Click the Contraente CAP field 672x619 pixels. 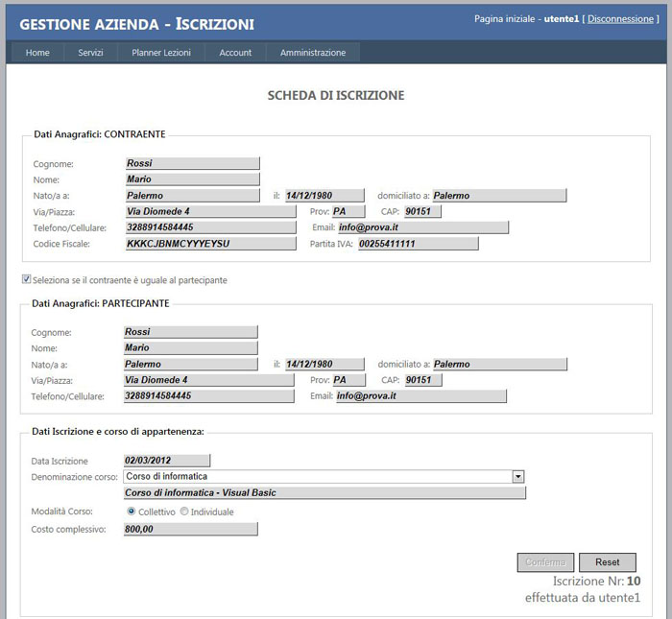(423, 211)
